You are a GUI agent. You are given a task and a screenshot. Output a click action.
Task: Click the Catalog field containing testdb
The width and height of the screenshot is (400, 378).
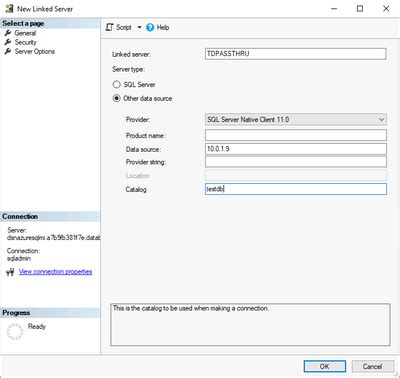296,189
